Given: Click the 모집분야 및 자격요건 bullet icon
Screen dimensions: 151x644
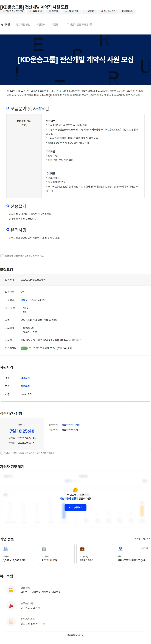Looking at the screenshot, I should (8, 108).
